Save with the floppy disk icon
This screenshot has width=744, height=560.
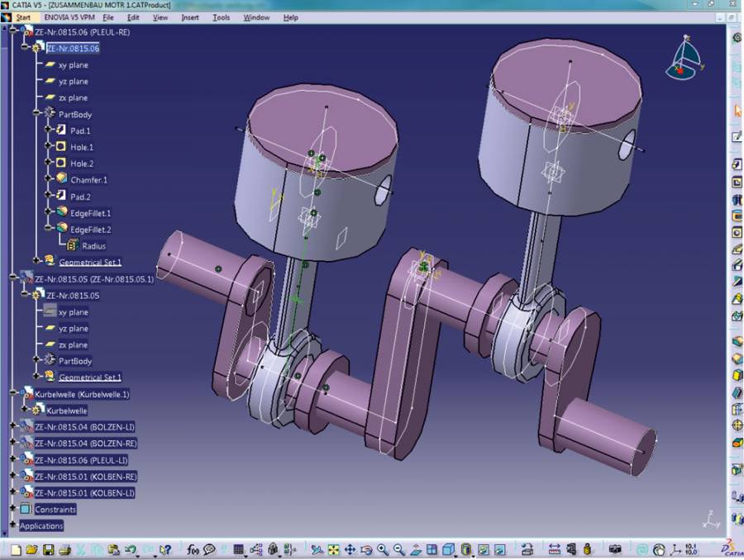(x=49, y=549)
